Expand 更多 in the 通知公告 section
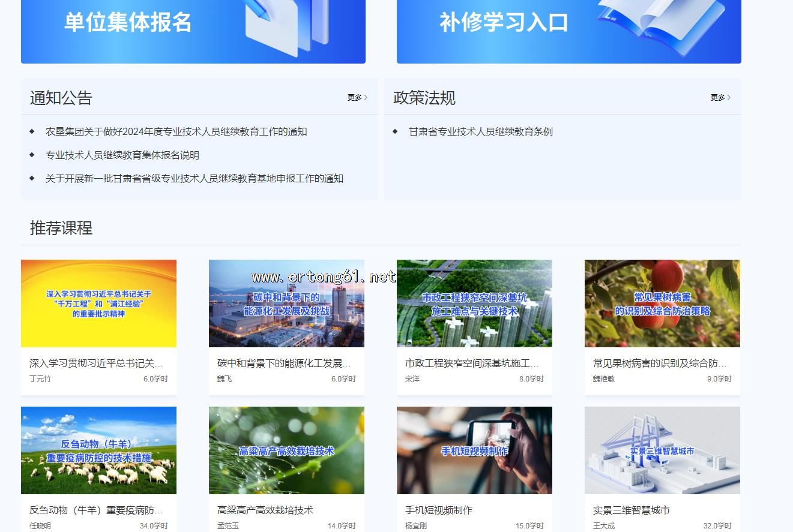Image resolution: width=793 pixels, height=532 pixels. [357, 98]
